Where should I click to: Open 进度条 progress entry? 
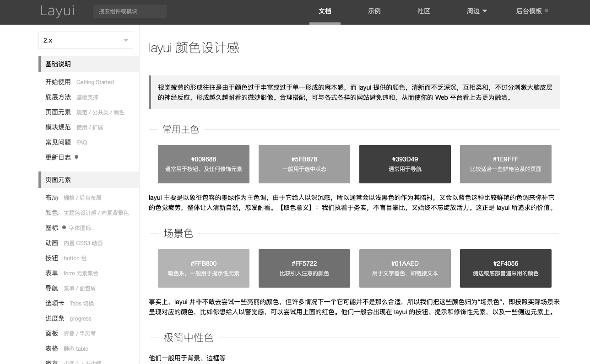[69, 318]
